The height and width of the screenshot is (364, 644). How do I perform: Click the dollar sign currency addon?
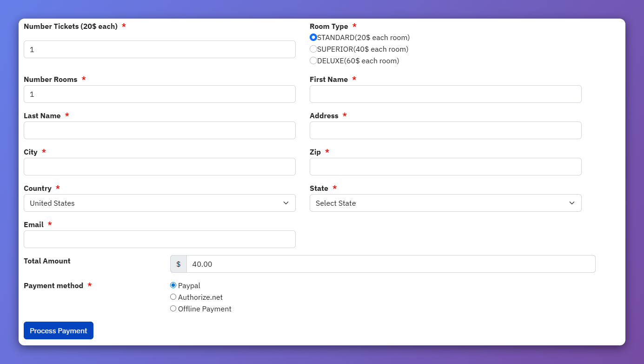click(x=179, y=264)
